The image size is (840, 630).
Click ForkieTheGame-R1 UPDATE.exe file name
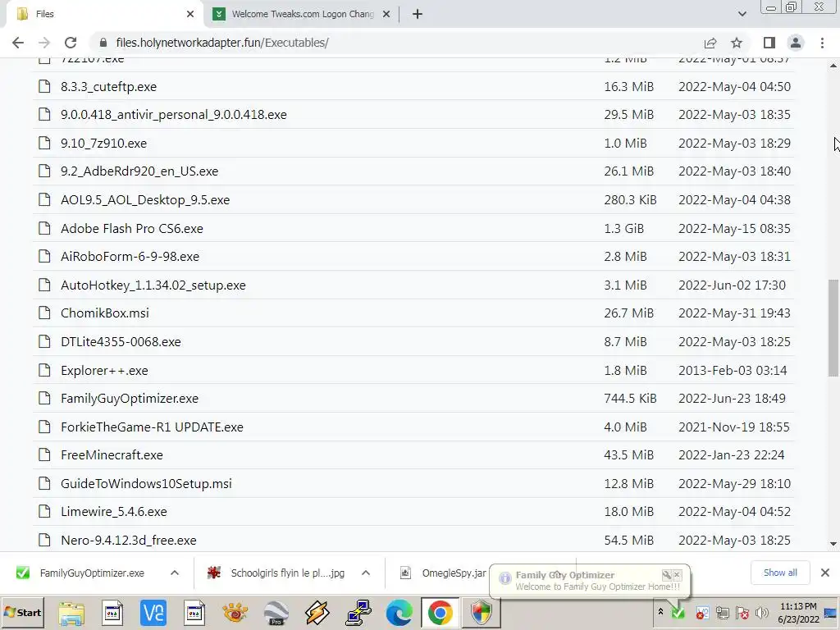(152, 427)
